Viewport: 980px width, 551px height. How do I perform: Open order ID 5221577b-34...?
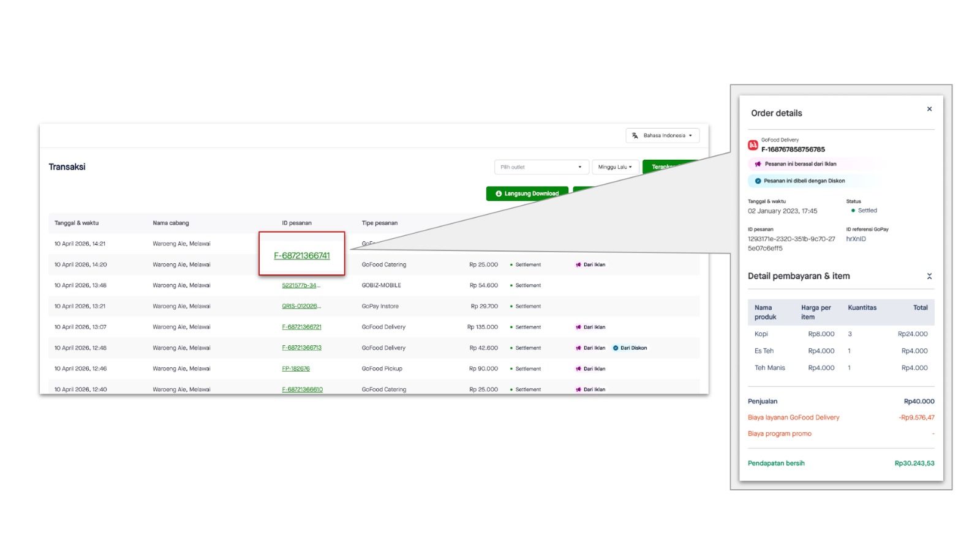[301, 286]
